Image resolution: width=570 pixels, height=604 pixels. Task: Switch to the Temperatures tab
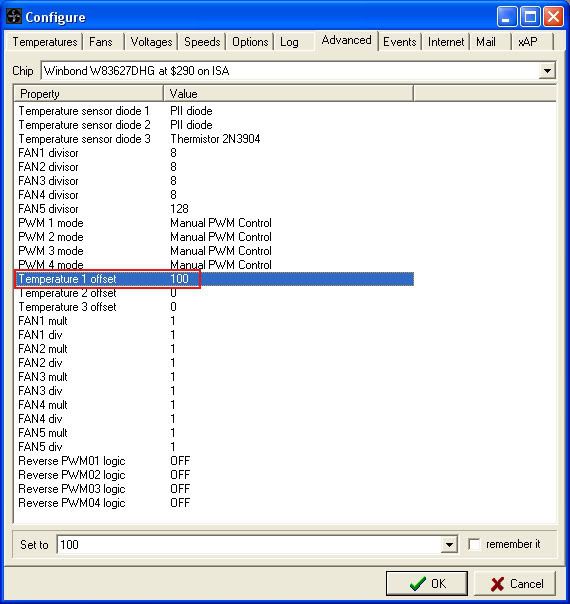[x=45, y=42]
